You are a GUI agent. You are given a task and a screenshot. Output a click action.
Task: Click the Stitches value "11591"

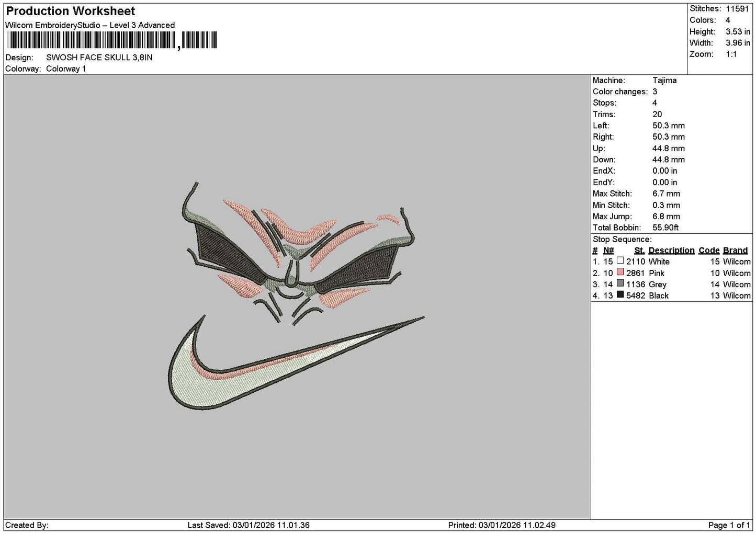point(738,9)
